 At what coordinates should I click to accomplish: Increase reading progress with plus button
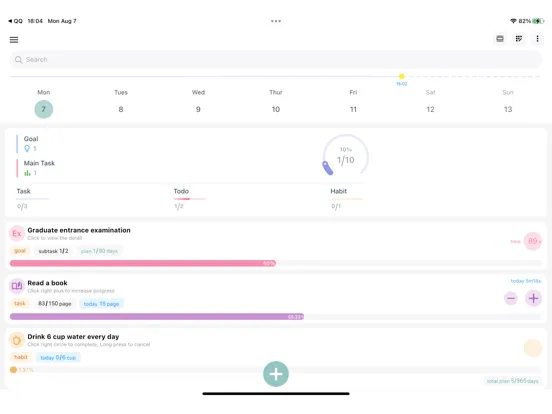pos(533,299)
